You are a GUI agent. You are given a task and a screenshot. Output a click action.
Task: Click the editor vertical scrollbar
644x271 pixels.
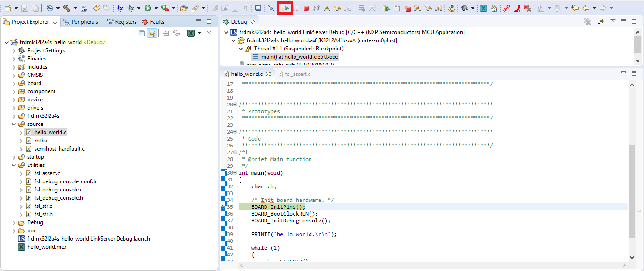click(632, 191)
